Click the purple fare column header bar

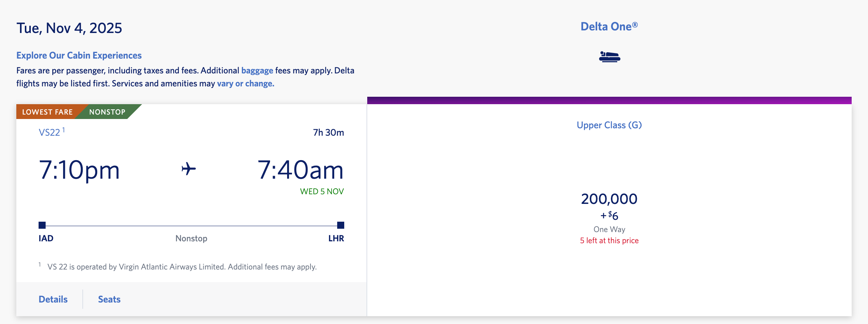coord(609,100)
